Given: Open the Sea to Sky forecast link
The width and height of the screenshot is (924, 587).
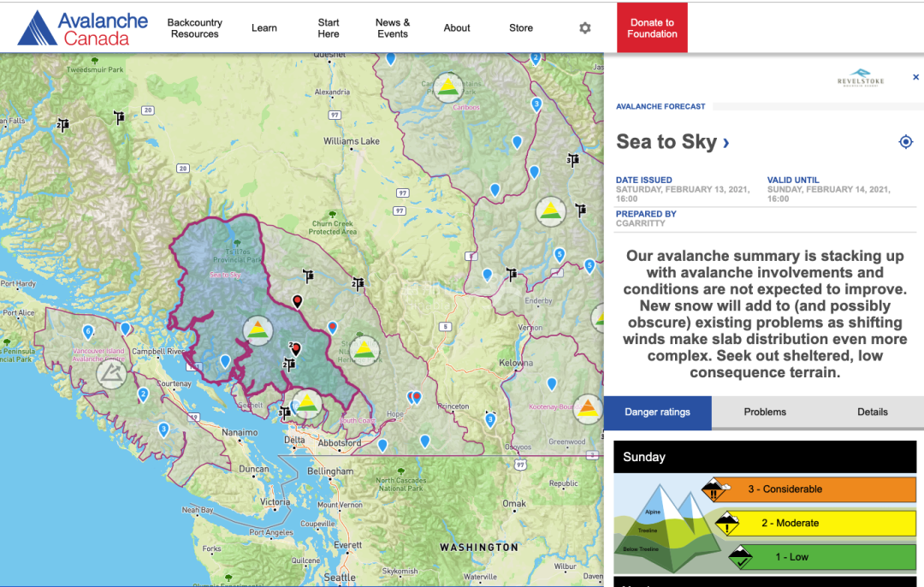Looking at the screenshot, I should click(x=673, y=142).
